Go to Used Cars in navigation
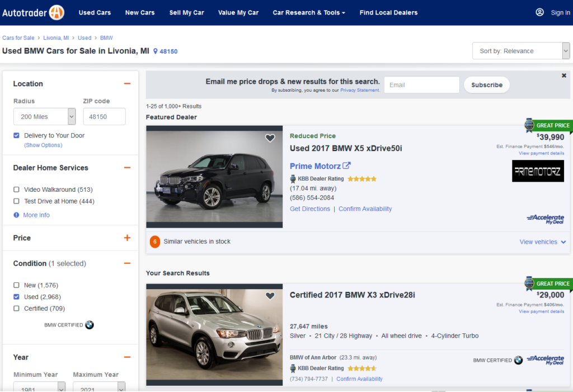Screen dimensions: 573x392 pyautogui.click(x=95, y=12)
